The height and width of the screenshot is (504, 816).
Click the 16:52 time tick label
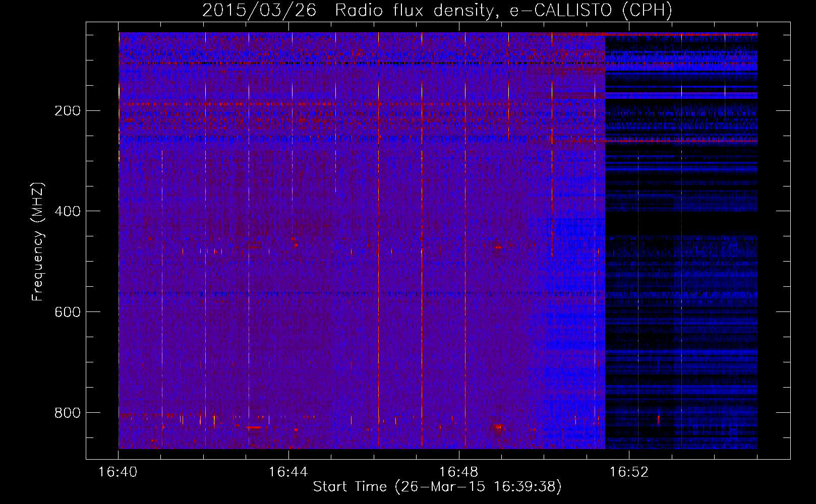coord(629,472)
